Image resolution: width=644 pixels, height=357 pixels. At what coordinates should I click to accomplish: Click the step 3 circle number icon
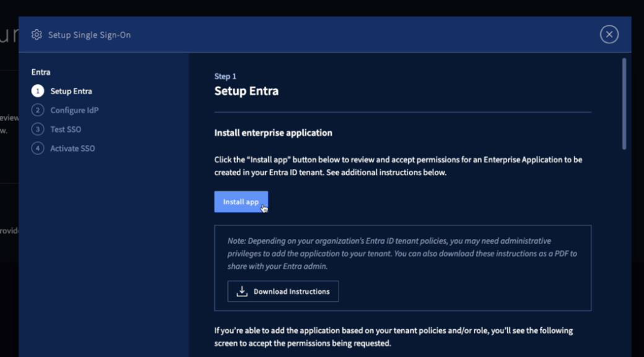[x=38, y=129]
